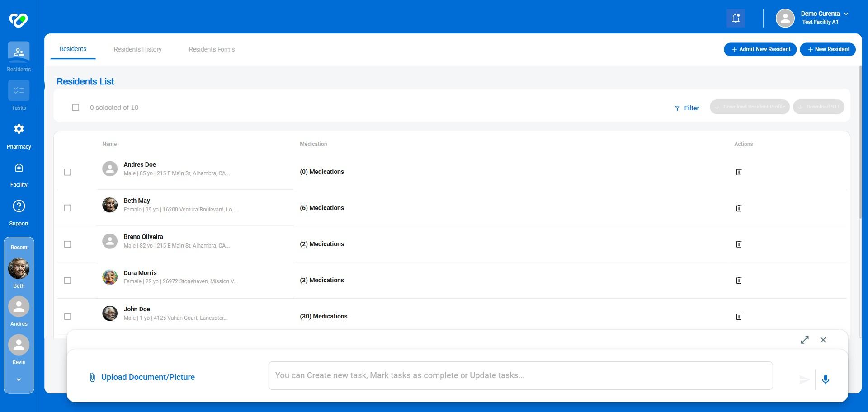Click Download Resident Profile button

750,107
